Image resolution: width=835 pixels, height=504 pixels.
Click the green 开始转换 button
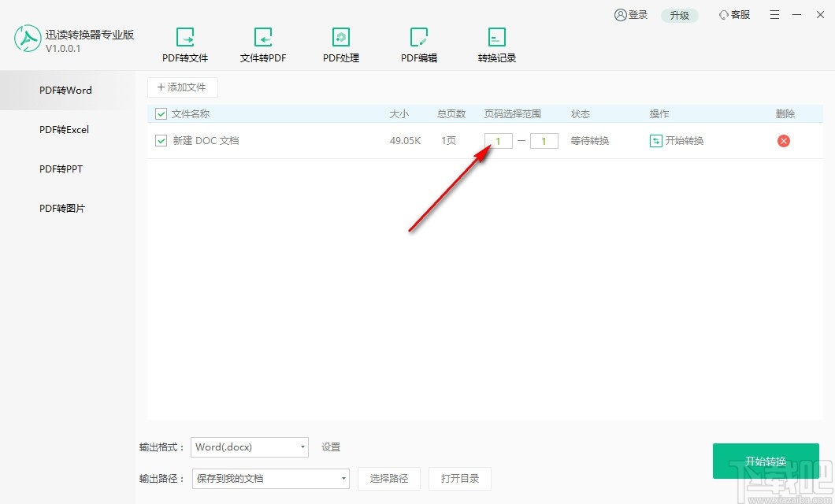click(765, 461)
